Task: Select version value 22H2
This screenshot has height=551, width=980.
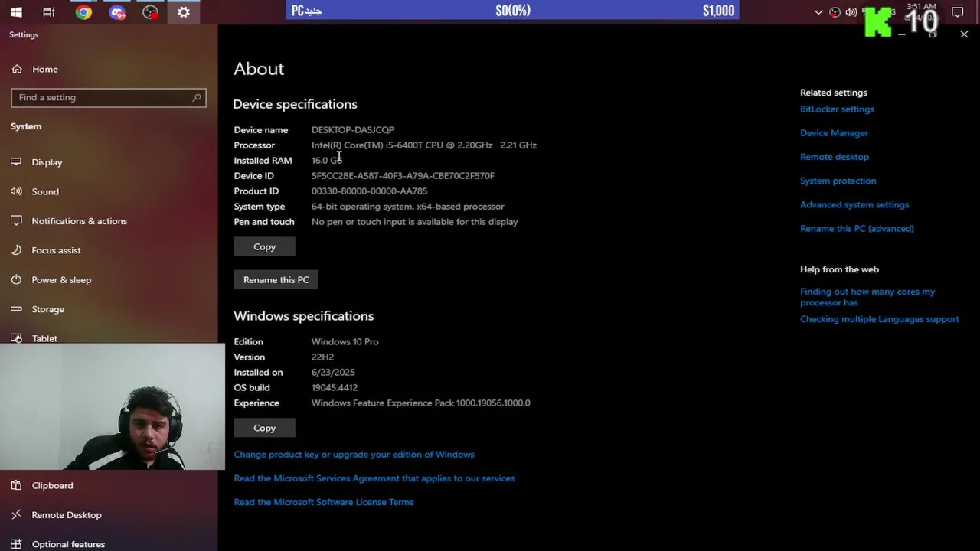Action: click(x=322, y=357)
